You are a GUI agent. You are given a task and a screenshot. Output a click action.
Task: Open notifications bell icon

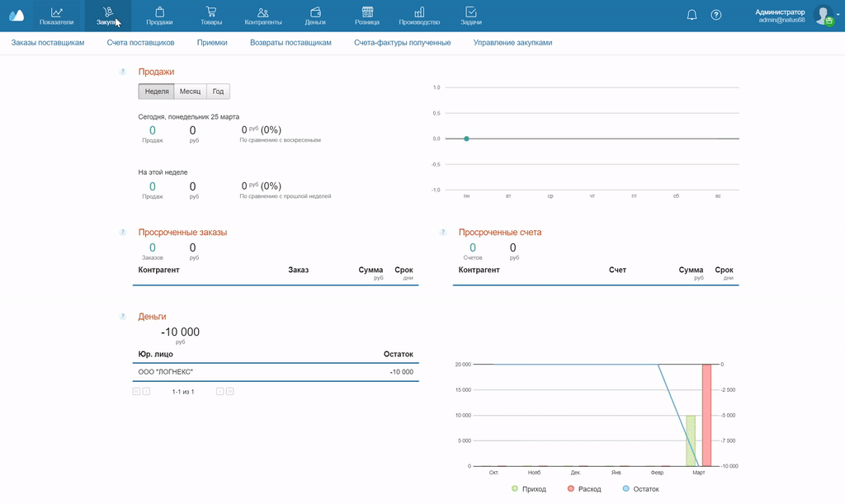[x=692, y=15]
